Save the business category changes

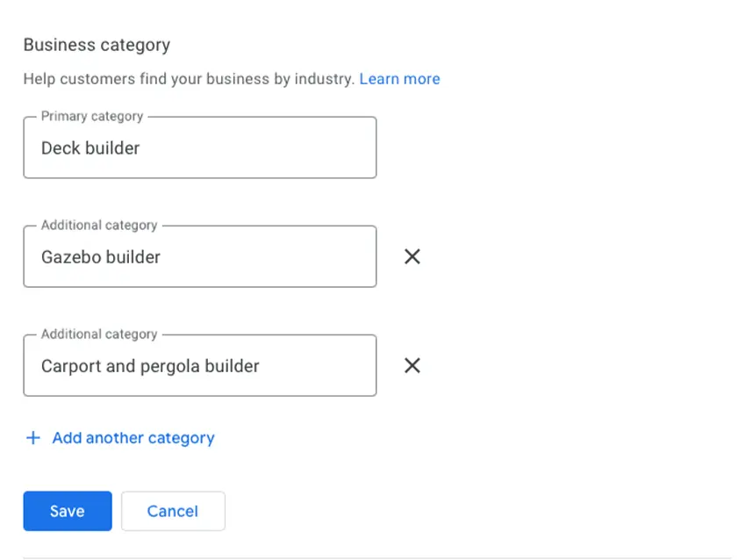coord(68,511)
